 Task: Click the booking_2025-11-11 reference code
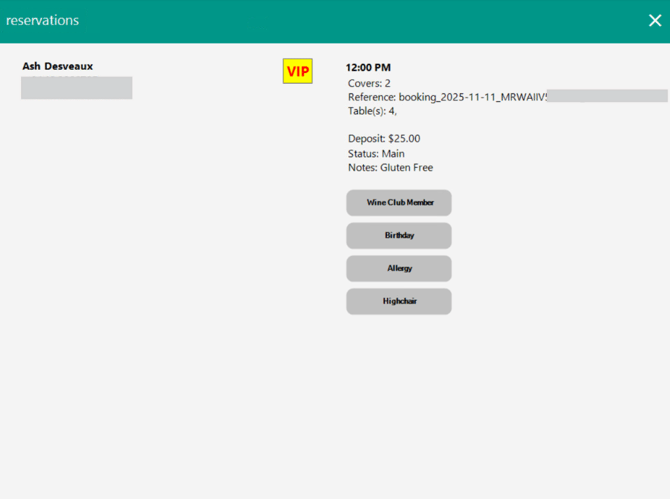coord(472,97)
